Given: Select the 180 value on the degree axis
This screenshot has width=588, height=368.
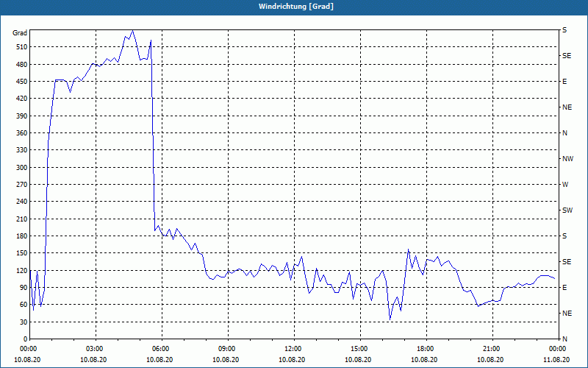Looking at the screenshot, I should point(22,236).
